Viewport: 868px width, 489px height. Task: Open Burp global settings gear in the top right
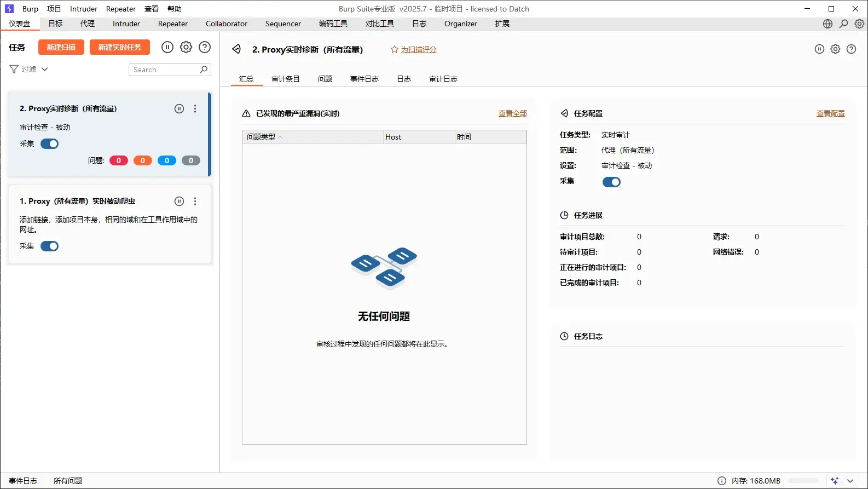[859, 24]
